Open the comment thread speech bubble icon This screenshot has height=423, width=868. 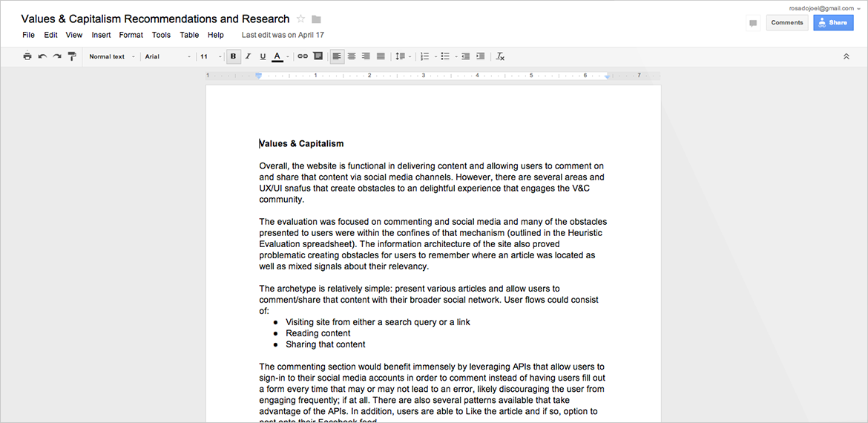coord(753,23)
